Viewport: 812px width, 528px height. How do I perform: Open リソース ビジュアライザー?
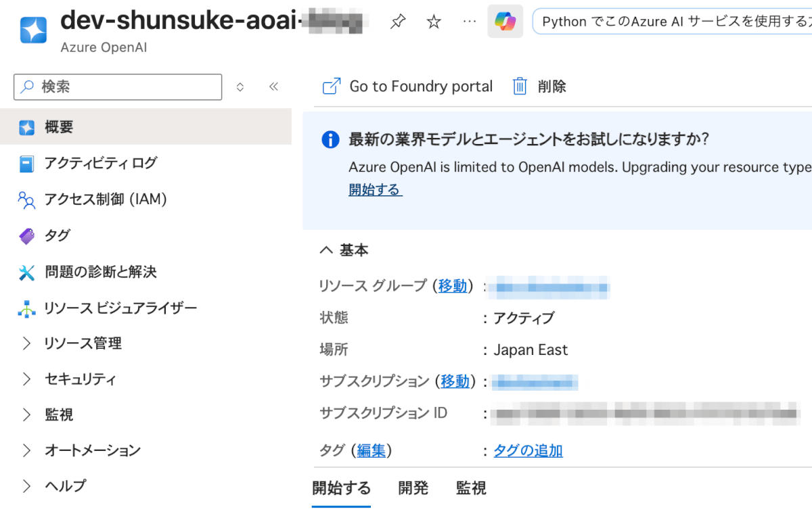(x=120, y=308)
